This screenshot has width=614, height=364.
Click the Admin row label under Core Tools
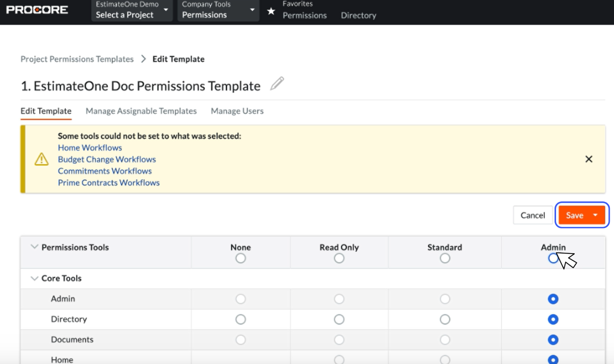click(x=63, y=299)
